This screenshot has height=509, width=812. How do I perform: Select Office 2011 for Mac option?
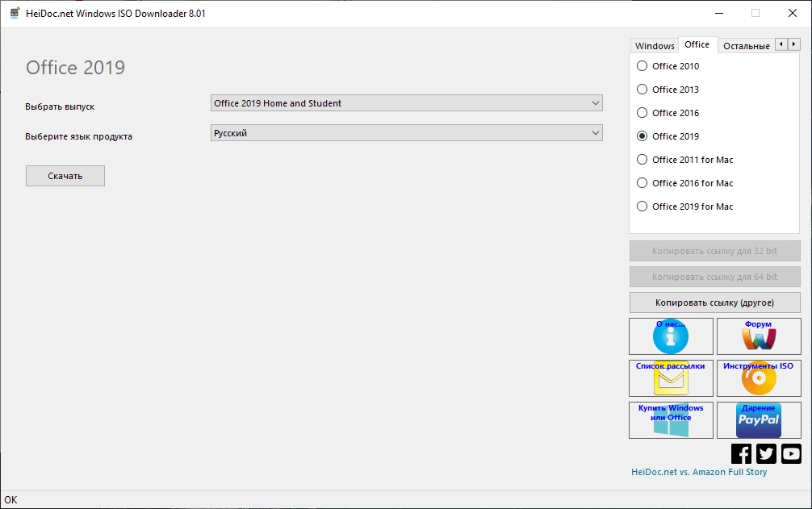coord(685,160)
